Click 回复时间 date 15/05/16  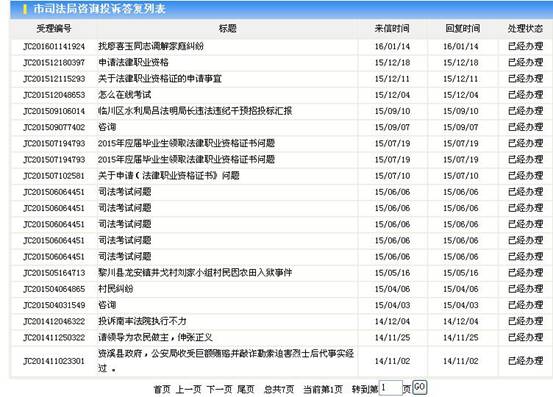461,273
